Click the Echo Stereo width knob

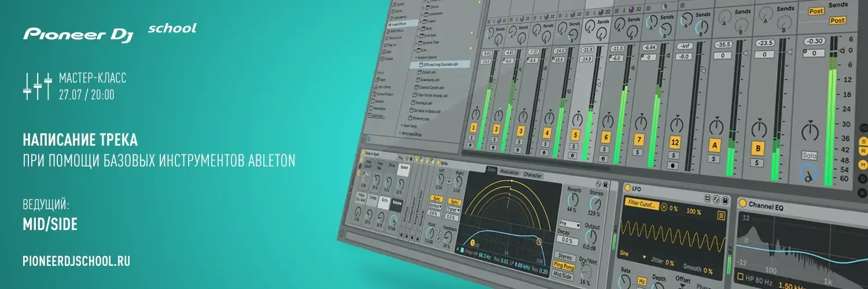coord(596,203)
